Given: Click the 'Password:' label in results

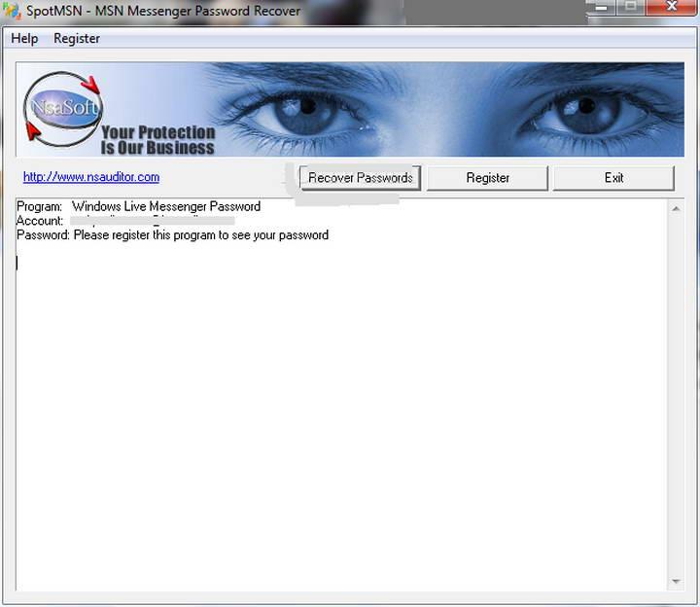Looking at the screenshot, I should tap(44, 235).
